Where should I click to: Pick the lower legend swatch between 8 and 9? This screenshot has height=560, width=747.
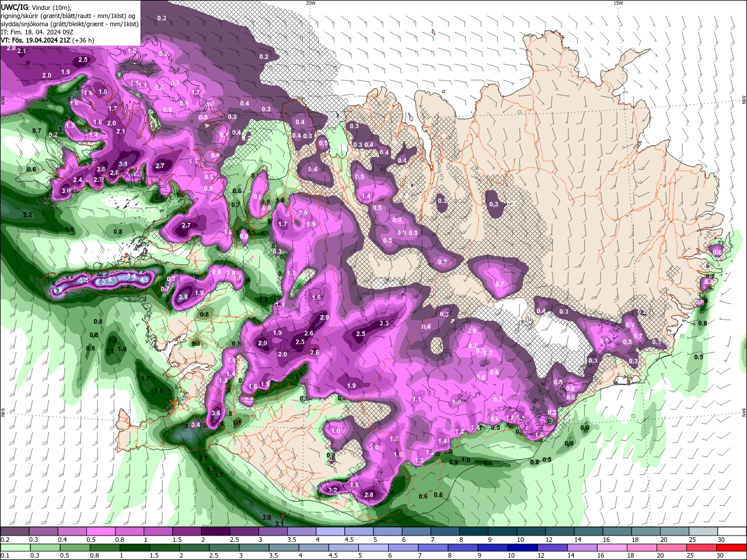point(463,547)
